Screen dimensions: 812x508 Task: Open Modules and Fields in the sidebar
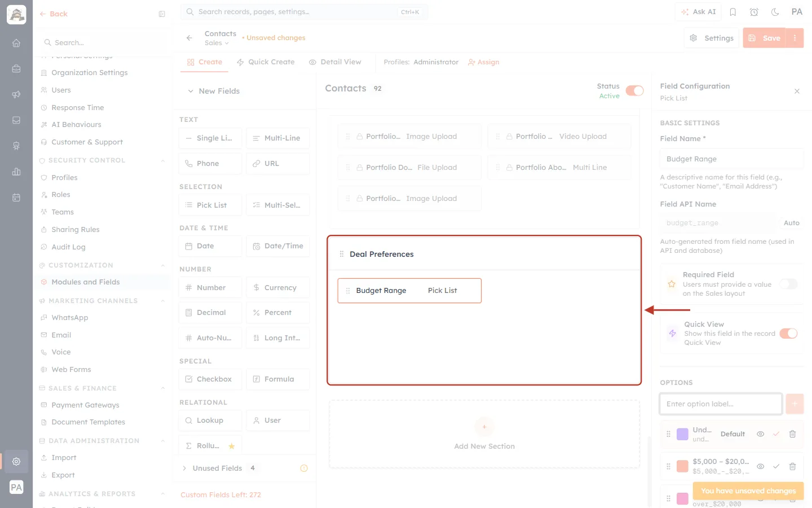[86, 282]
